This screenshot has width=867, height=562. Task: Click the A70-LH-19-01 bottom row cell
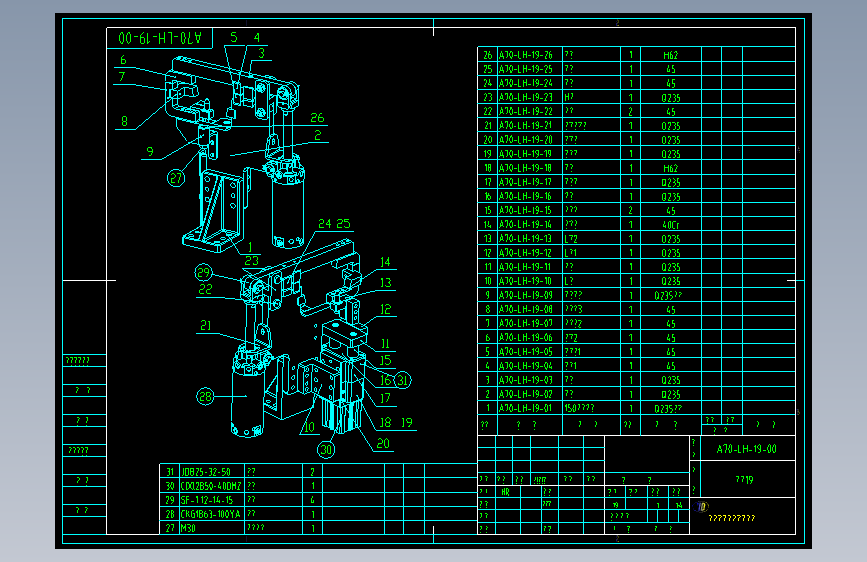(525, 408)
